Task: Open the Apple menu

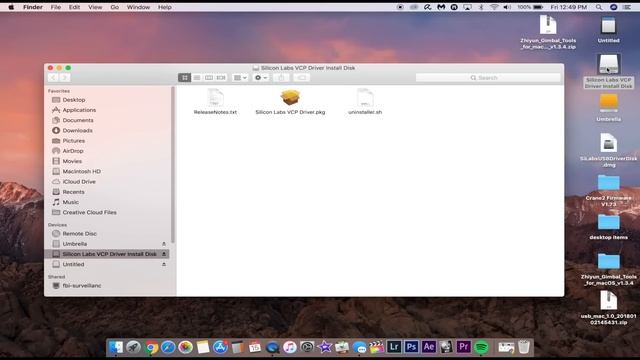Action: pos(11,7)
